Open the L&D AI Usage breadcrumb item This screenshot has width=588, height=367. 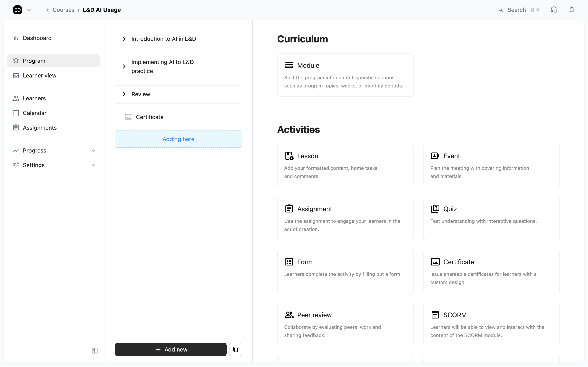tap(101, 10)
